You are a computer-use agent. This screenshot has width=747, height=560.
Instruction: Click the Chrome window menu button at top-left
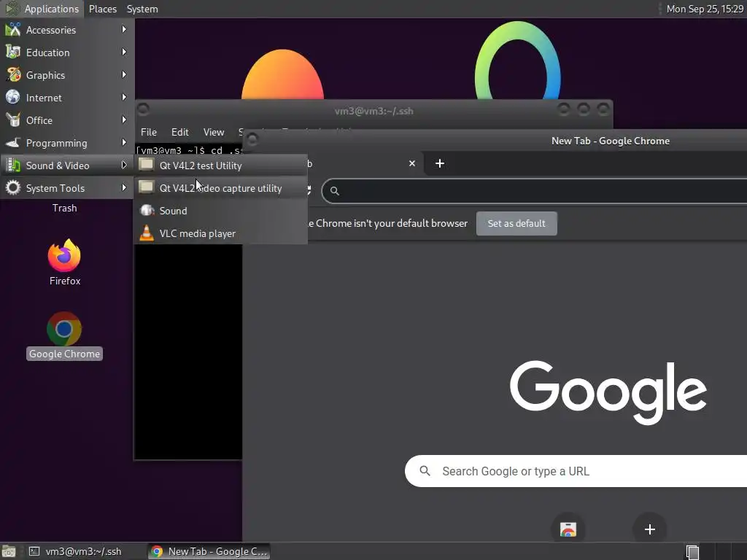pyautogui.click(x=252, y=139)
